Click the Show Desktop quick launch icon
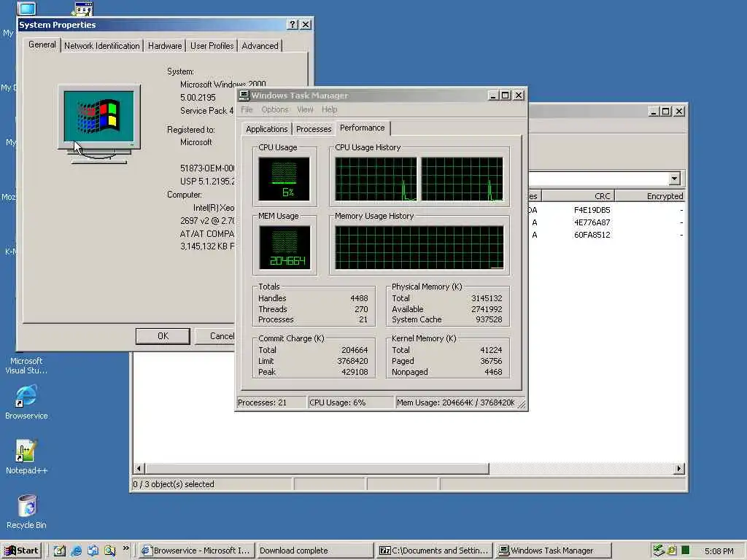Screen dimensions: 747x560 point(60,551)
